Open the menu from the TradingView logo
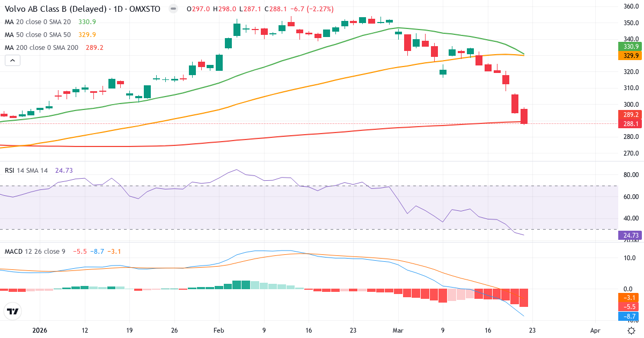 click(x=13, y=311)
